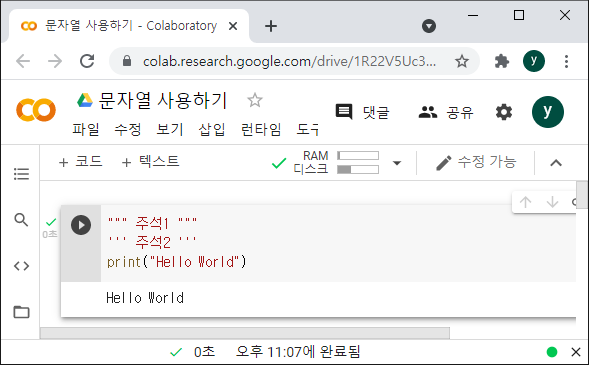Viewport: 589px width, 365px height.
Task: Click the horizontal scrollbar under the cell
Action: 245,333
